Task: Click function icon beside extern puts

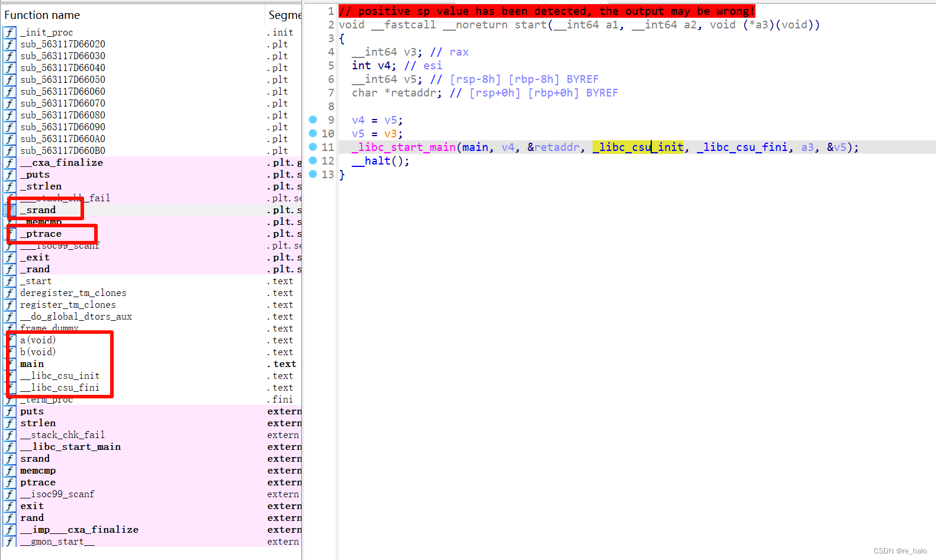Action: (9, 411)
